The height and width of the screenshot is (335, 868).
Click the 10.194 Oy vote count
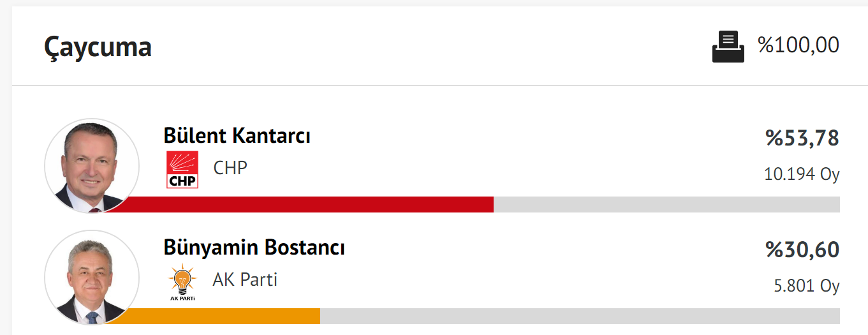point(802,174)
